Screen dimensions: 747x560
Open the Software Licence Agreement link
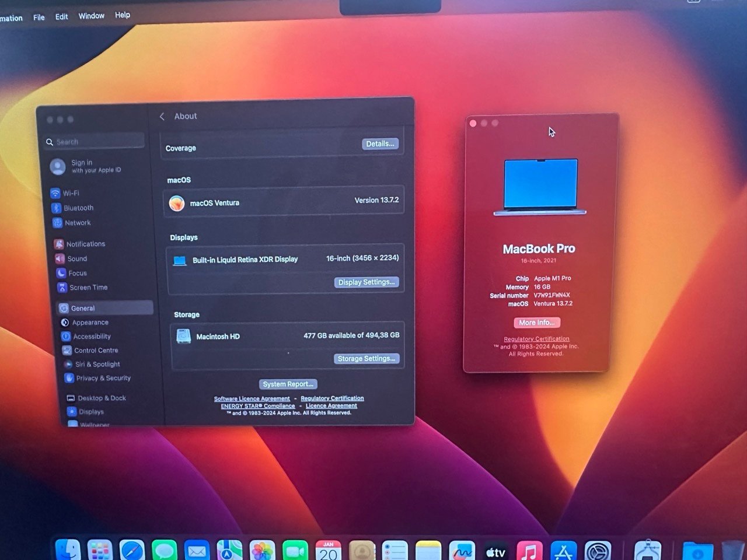point(252,399)
